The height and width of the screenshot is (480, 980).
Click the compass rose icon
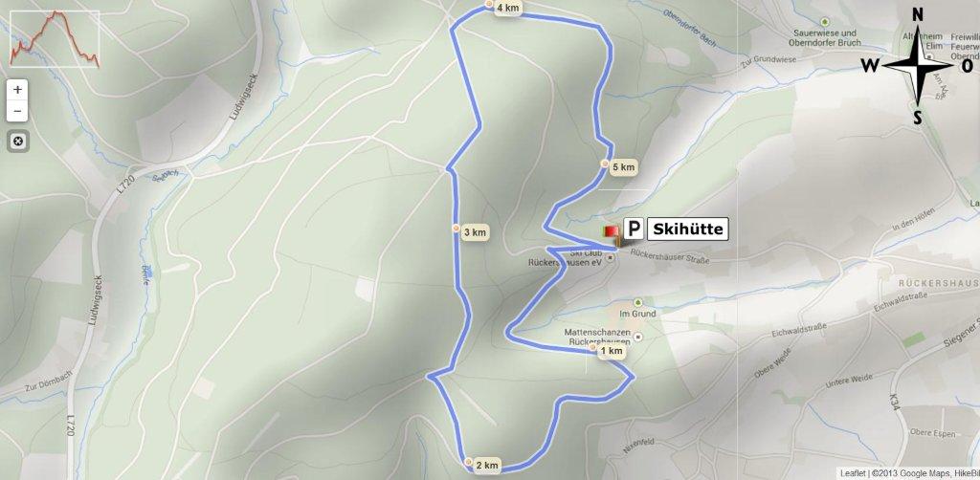[918, 66]
